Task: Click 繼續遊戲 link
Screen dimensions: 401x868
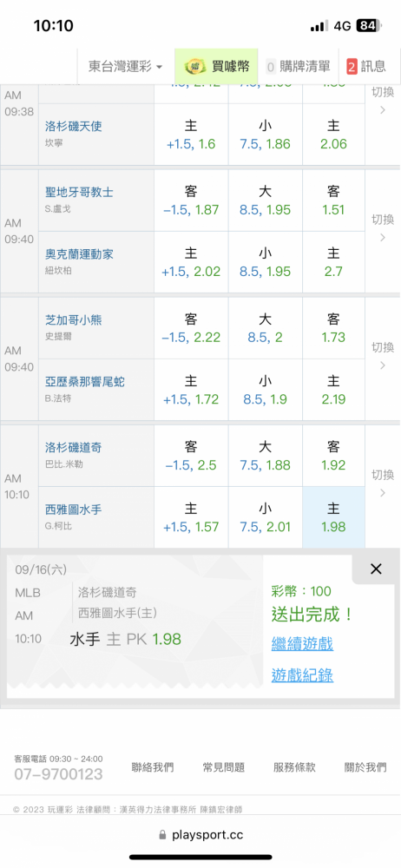Action: click(x=302, y=644)
